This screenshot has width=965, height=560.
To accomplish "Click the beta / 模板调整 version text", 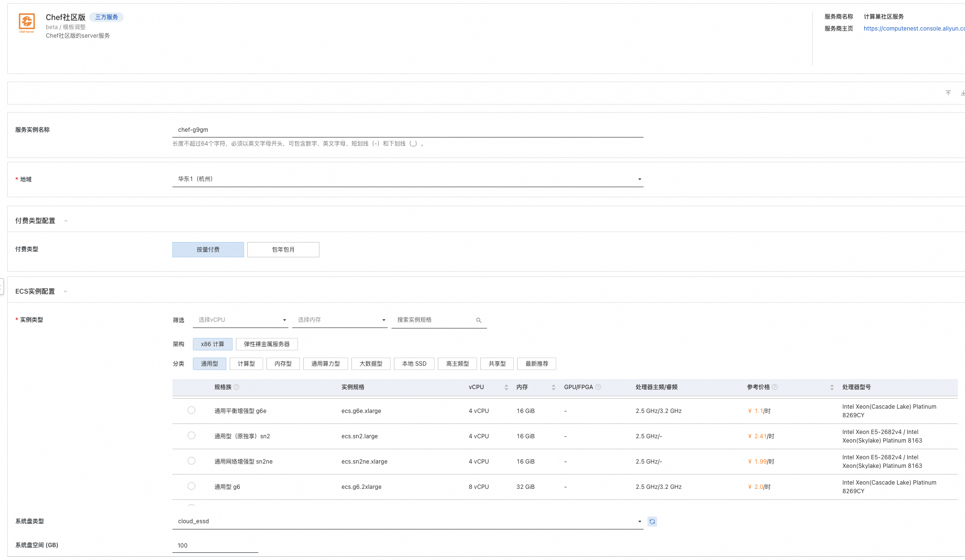I will [x=66, y=27].
